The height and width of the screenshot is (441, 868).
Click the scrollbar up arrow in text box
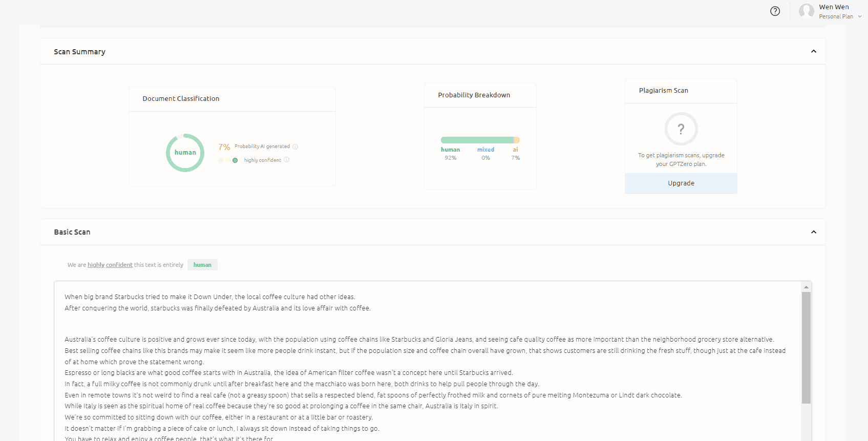[806, 287]
